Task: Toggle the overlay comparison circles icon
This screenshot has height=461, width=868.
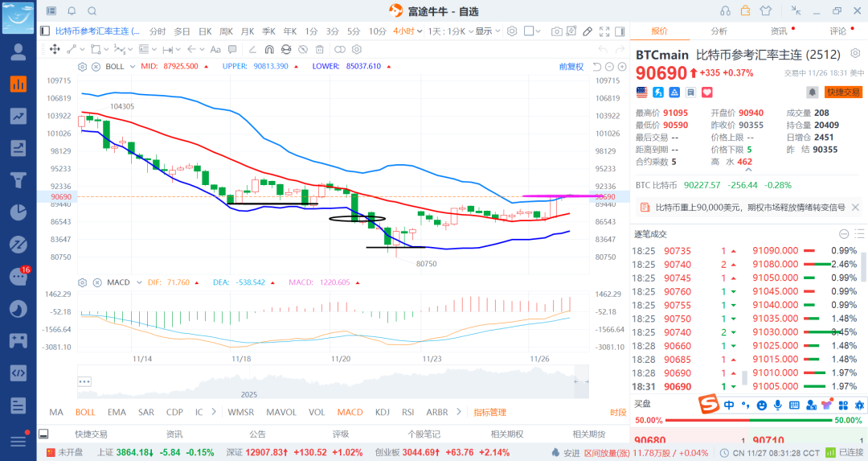Action: pyautogui.click(x=340, y=49)
